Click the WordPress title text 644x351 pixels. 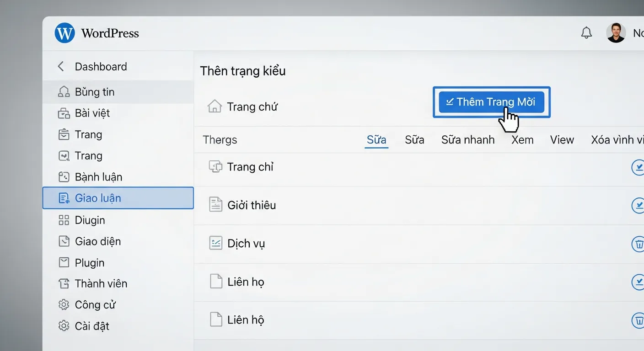pyautogui.click(x=110, y=33)
